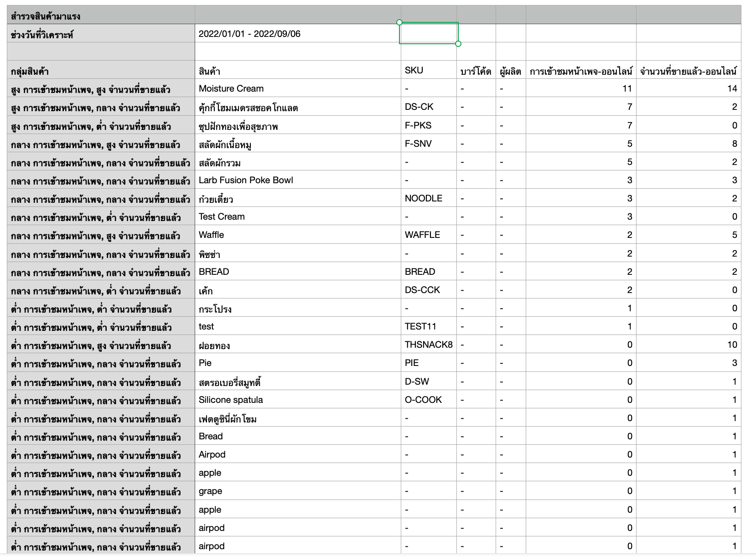Select the บาร์โค้ด column header
Image resolution: width=756 pixels, height=556 pixels.
point(476,70)
